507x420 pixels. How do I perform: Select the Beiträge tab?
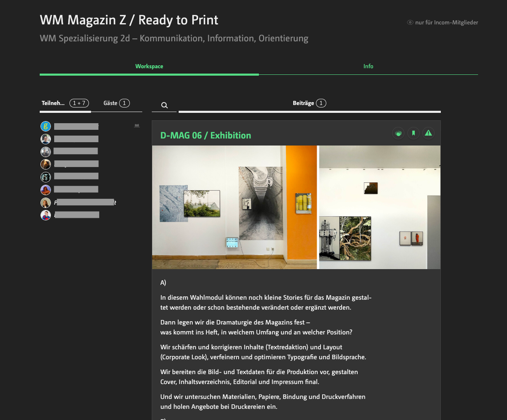[x=309, y=103]
